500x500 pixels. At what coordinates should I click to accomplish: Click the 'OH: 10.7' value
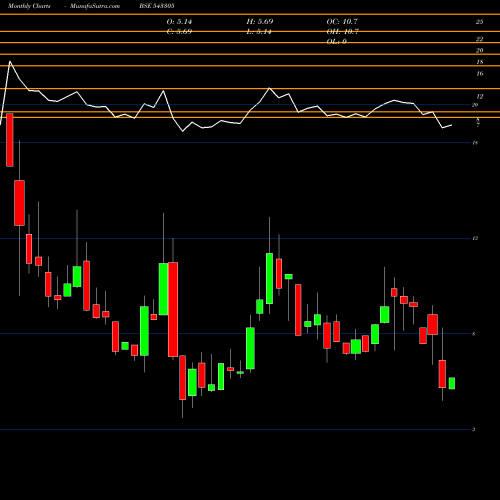[342, 32]
